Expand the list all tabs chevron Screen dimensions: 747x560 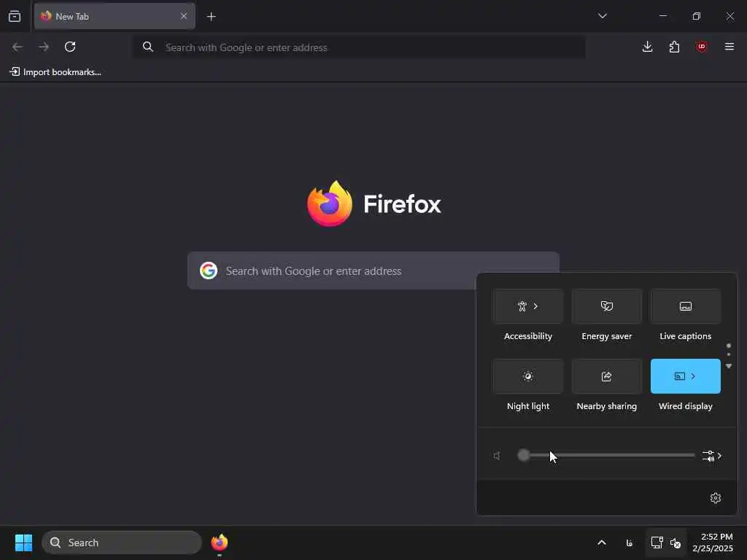pyautogui.click(x=602, y=16)
